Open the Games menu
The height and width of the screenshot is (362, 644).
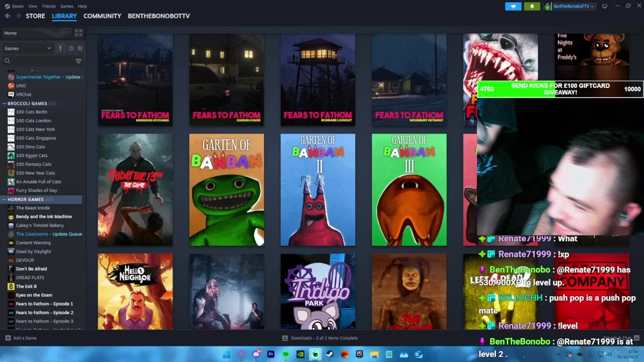[x=66, y=6]
